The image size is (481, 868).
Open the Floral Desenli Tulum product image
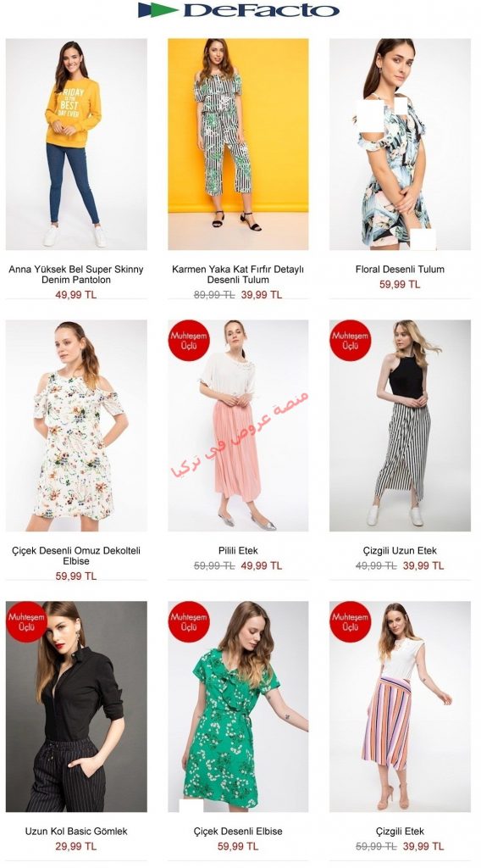pos(400,144)
